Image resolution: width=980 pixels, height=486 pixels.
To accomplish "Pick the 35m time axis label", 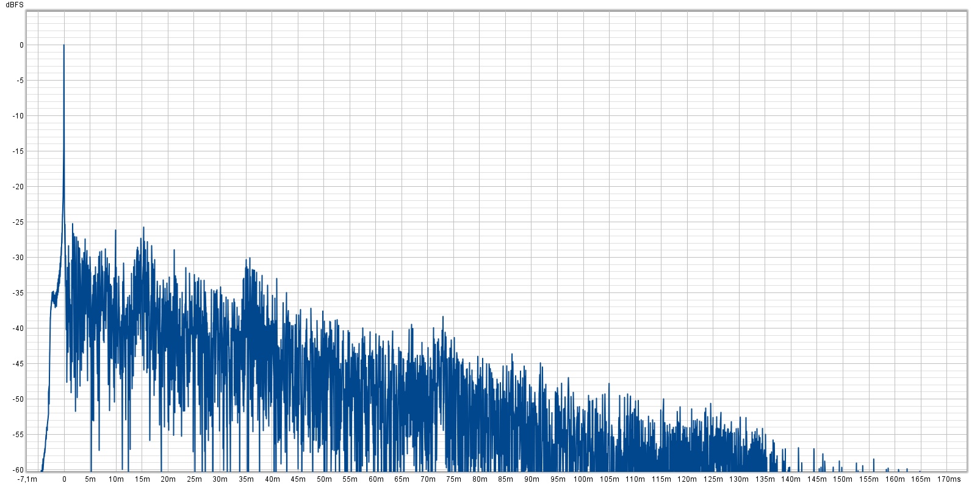I will [x=246, y=479].
